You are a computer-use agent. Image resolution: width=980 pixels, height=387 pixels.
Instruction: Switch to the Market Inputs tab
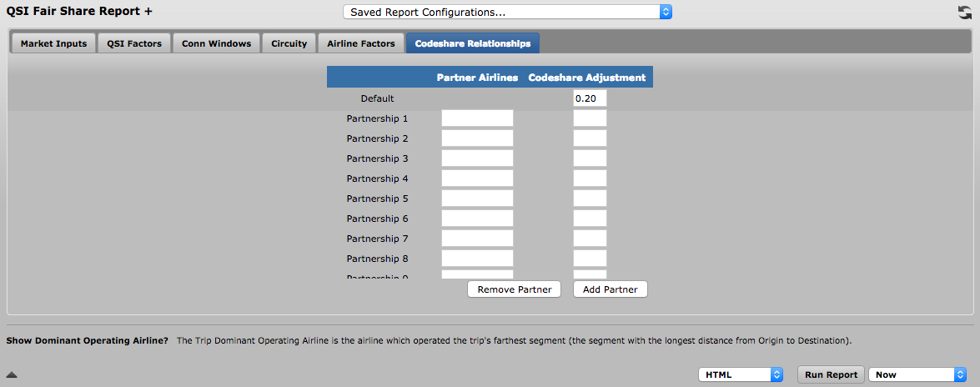(53, 43)
